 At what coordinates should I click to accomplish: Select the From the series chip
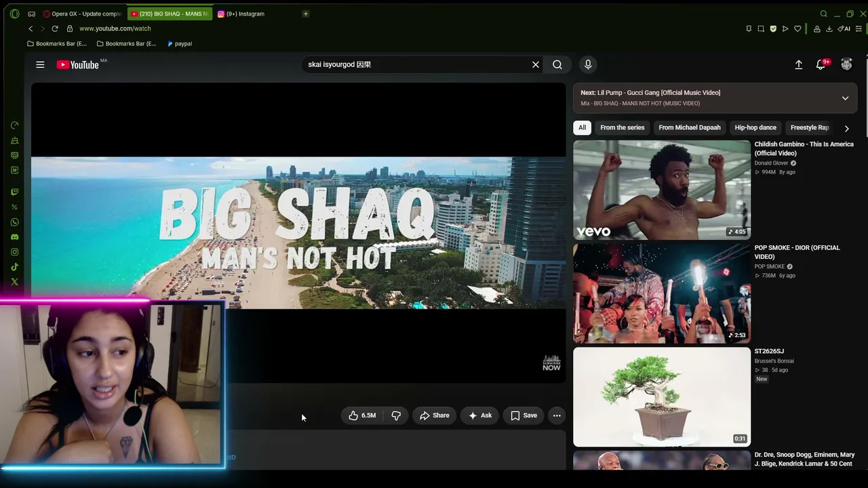click(x=623, y=127)
